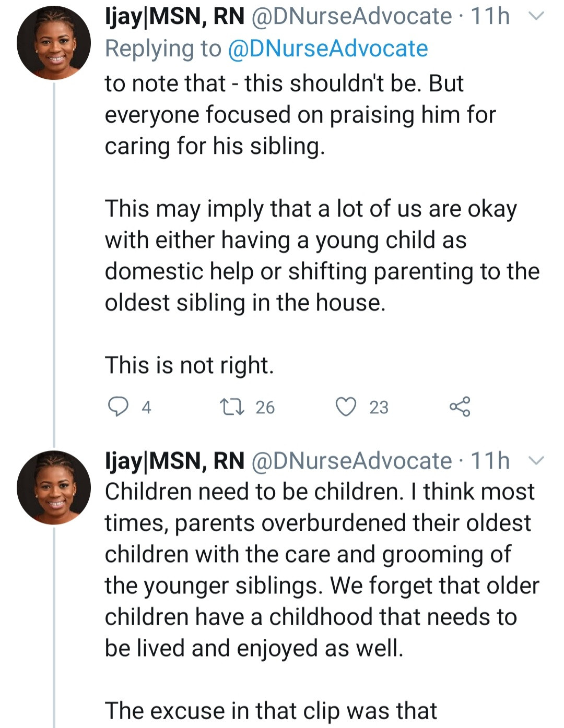Tap the reply speech bubble icon
This screenshot has height=728, width=564.
(118, 407)
